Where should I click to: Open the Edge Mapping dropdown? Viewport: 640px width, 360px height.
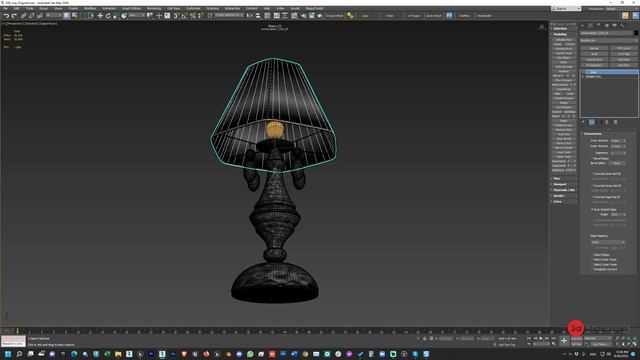pos(608,242)
